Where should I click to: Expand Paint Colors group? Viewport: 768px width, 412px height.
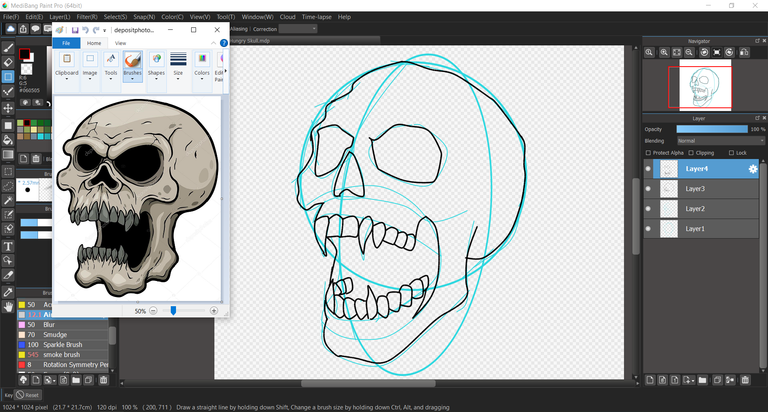[x=202, y=66]
